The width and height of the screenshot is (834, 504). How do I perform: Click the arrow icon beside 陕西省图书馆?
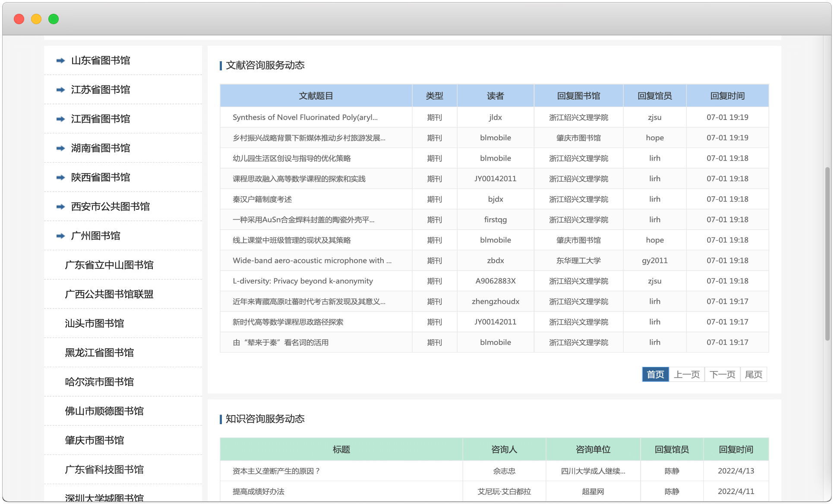point(60,178)
